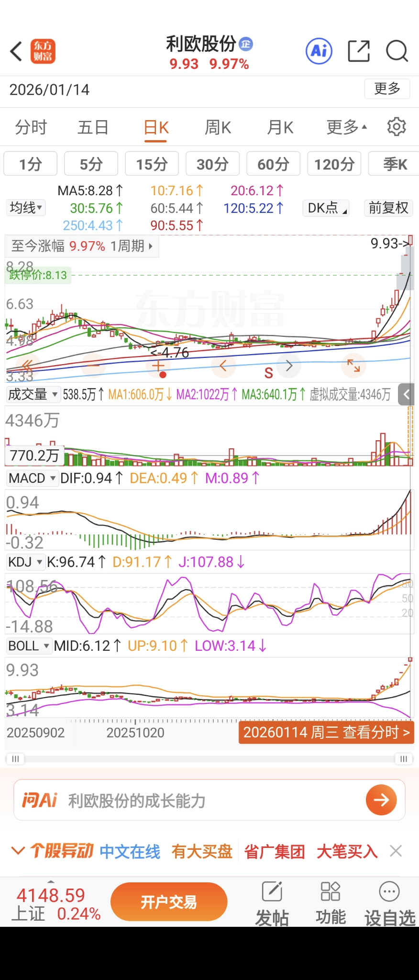Tap the right handle of range slider
The height and width of the screenshot is (980, 419).
click(x=404, y=759)
